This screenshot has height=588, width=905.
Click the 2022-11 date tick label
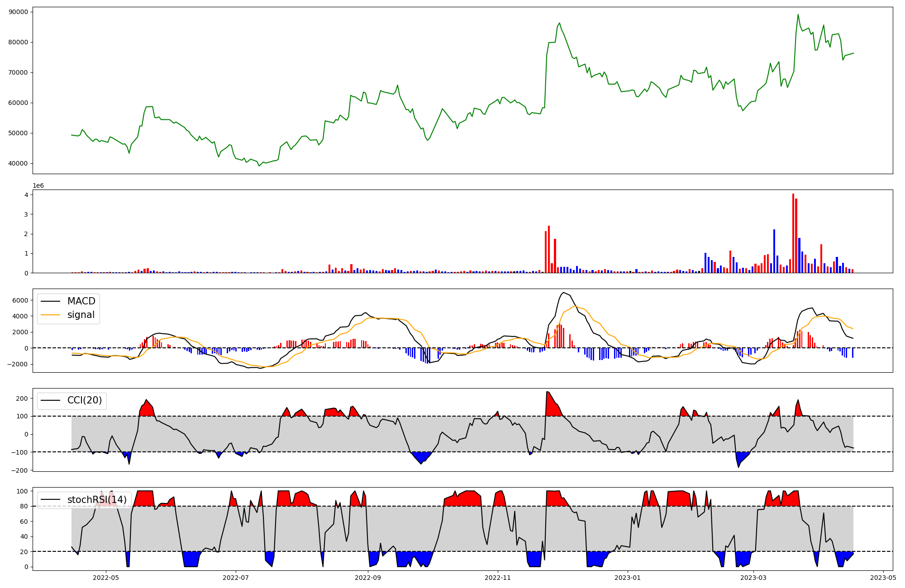coord(498,577)
